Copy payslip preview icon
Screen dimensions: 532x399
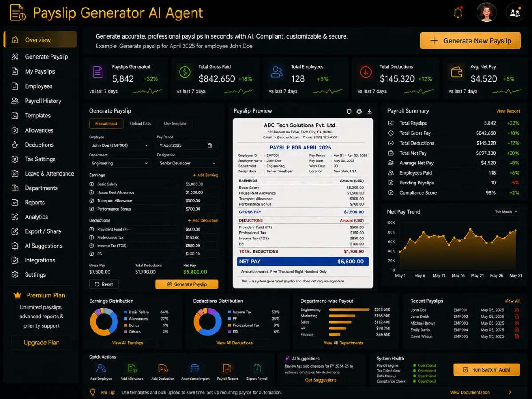(x=349, y=111)
